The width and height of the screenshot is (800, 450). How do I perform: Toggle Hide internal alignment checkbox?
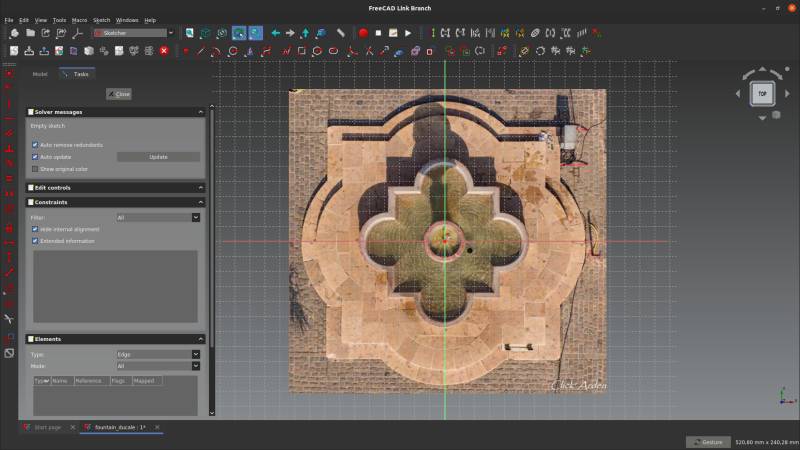point(35,229)
